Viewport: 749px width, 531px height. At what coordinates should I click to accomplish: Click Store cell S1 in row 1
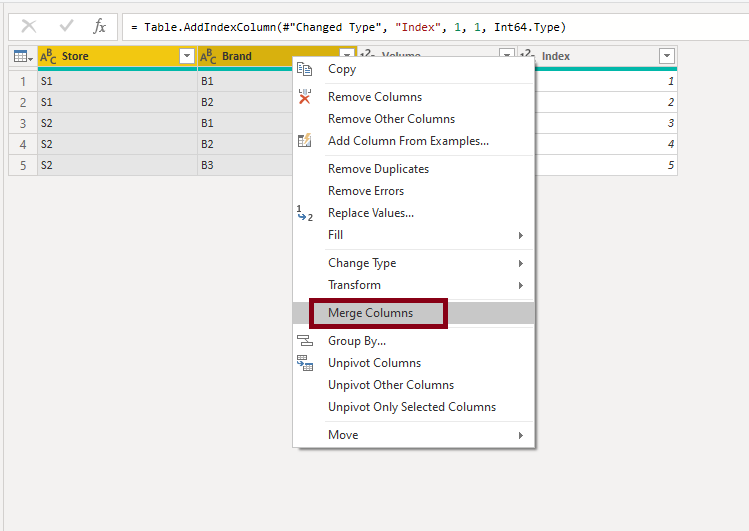[118, 81]
